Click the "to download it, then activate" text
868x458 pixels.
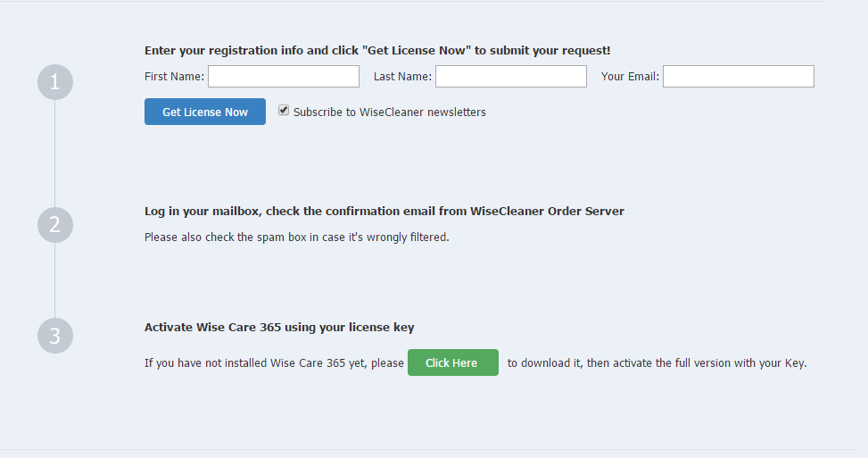pyautogui.click(x=657, y=363)
